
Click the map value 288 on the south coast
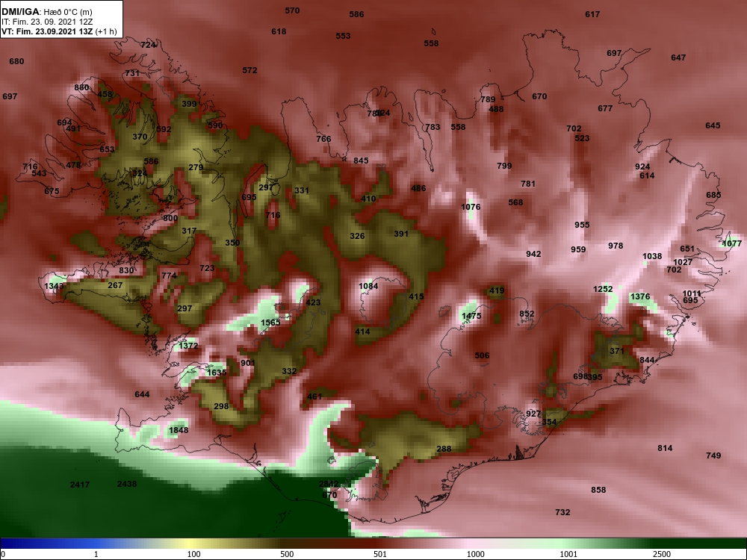pyautogui.click(x=444, y=449)
